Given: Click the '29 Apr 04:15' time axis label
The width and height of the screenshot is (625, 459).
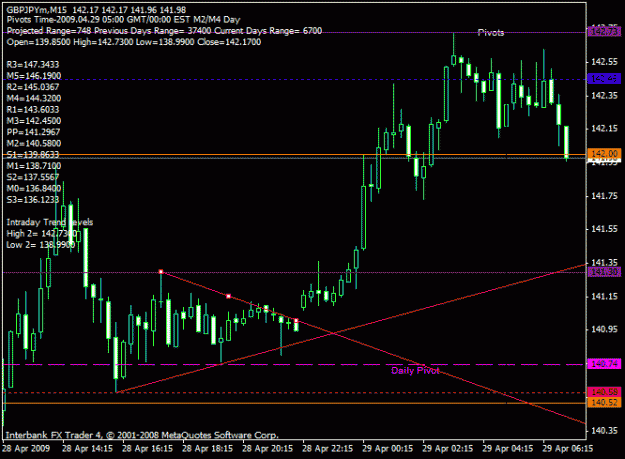Looking at the screenshot, I should pyautogui.click(x=508, y=449).
